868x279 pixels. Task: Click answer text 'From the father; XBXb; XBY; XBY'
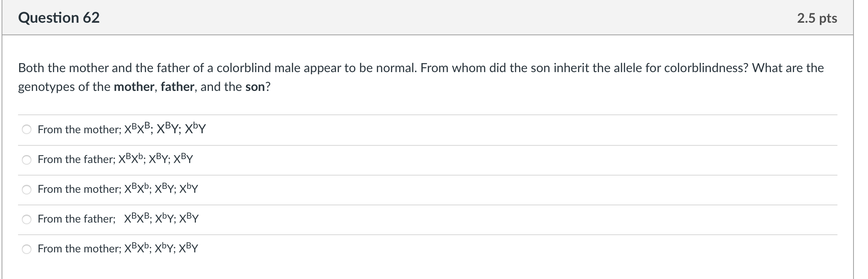click(116, 159)
